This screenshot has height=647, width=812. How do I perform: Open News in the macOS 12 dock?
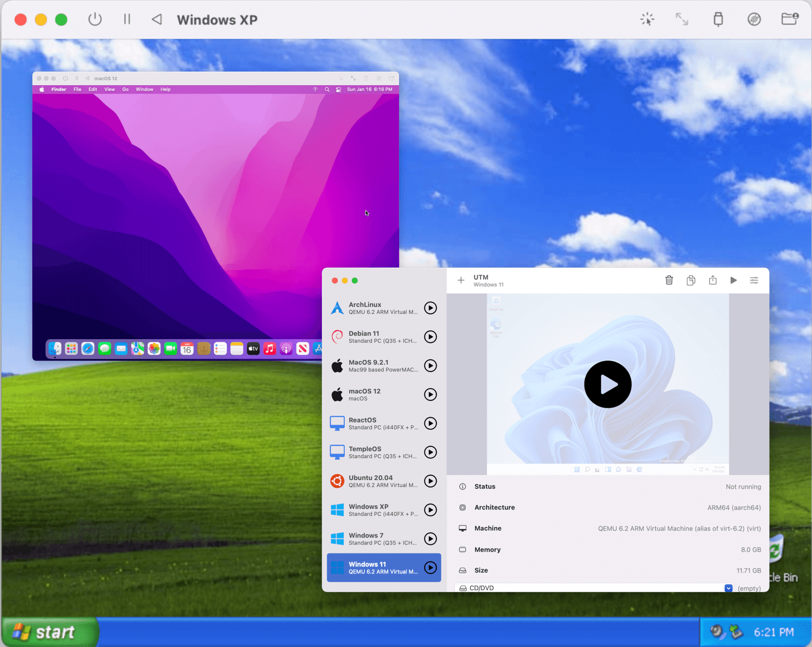click(x=303, y=348)
